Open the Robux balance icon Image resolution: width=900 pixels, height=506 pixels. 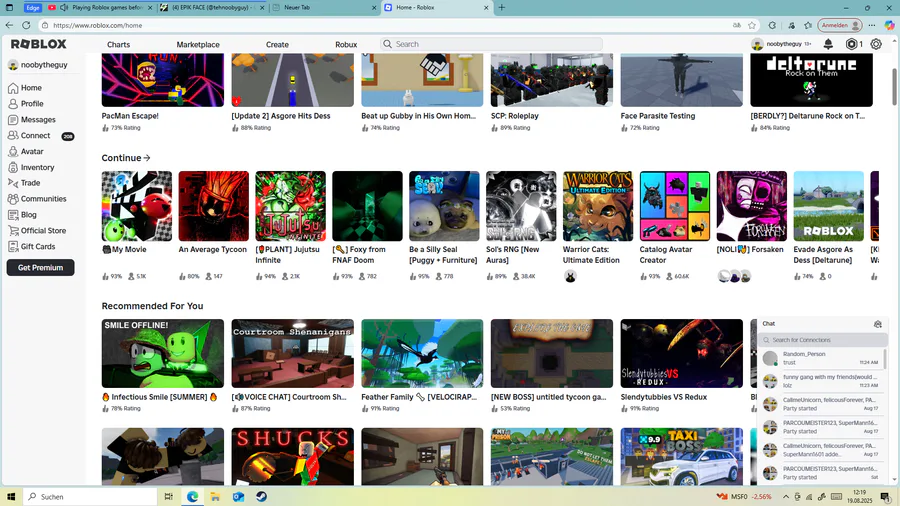click(x=852, y=44)
